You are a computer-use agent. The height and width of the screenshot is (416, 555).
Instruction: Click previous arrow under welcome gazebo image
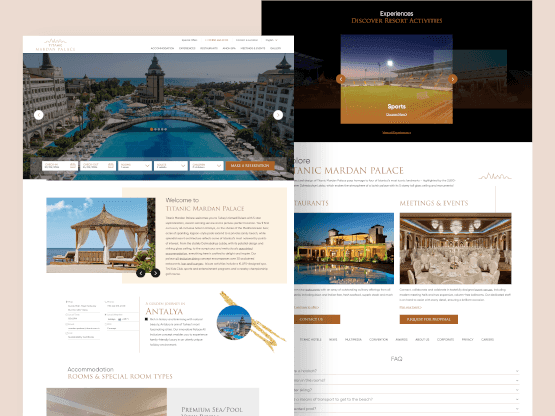tap(141, 273)
